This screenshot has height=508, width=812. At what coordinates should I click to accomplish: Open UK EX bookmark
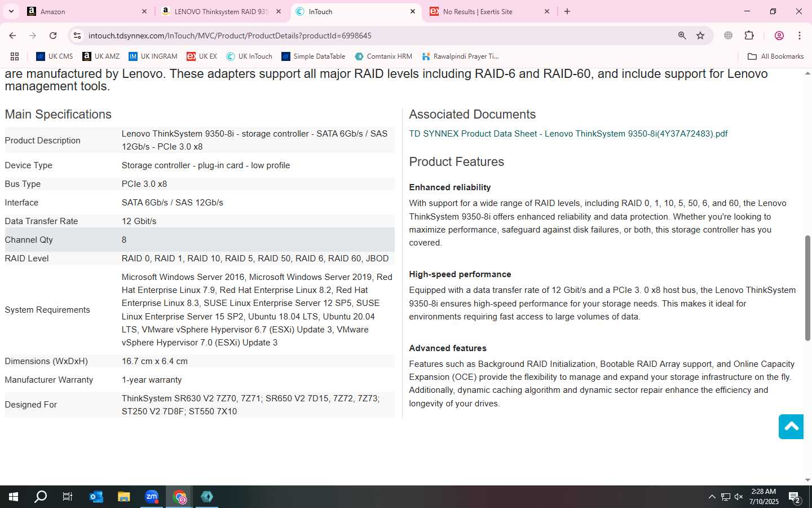[202, 56]
